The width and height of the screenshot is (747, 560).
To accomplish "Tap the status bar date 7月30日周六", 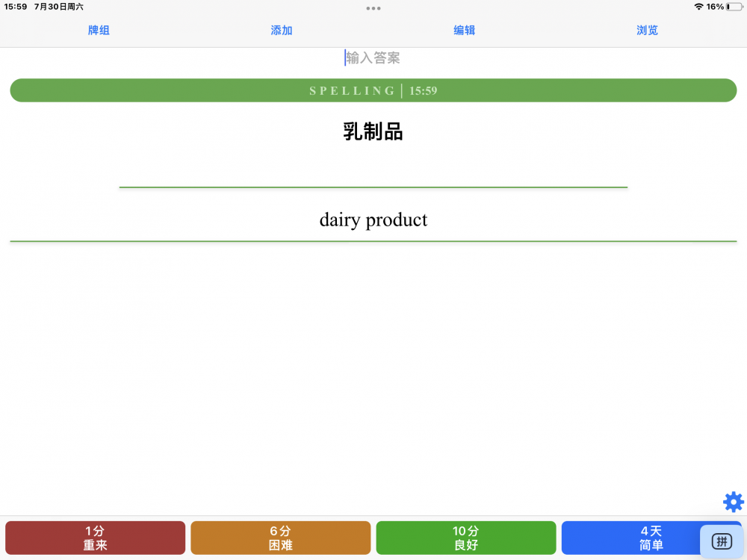I will point(58,7).
